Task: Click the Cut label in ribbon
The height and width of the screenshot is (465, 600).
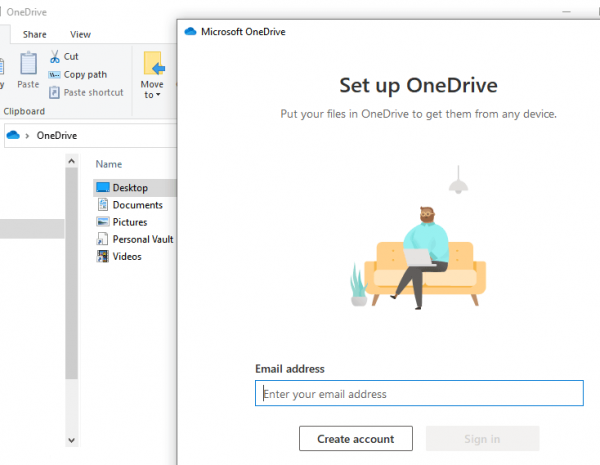Action: (x=71, y=56)
